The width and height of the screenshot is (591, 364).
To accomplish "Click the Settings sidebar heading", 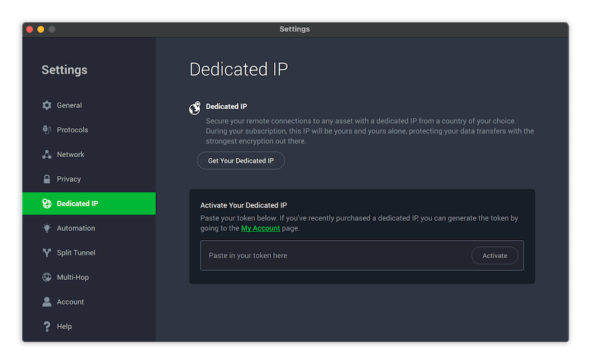I will [x=64, y=70].
